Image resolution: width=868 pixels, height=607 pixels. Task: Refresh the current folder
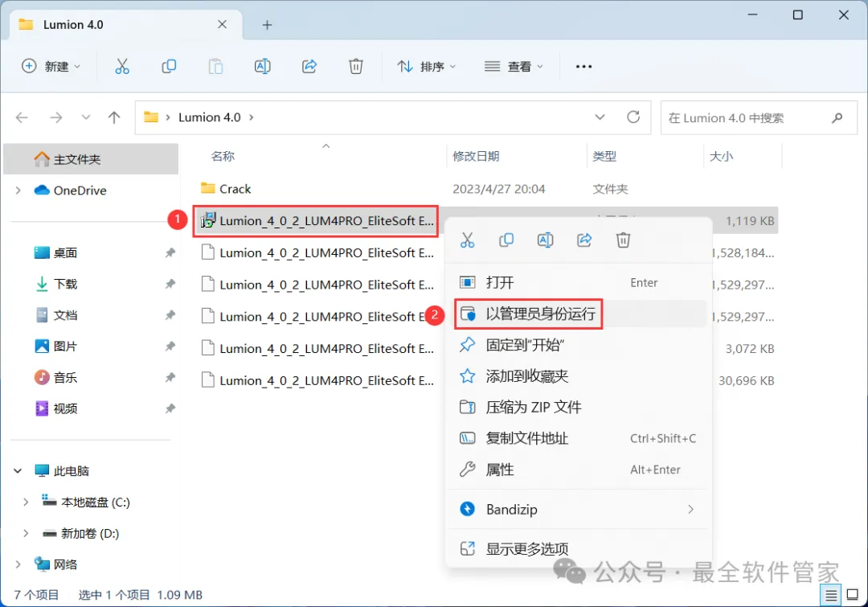(633, 117)
